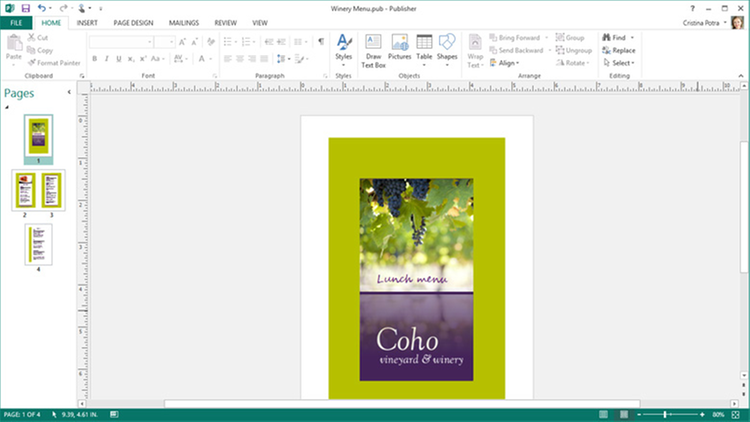Click the Copy command
Viewport: 750px width, 422px height.
click(x=40, y=50)
